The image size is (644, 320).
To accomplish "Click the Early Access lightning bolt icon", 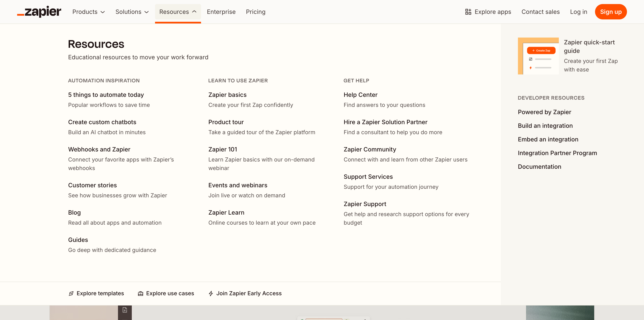I will click(211, 294).
